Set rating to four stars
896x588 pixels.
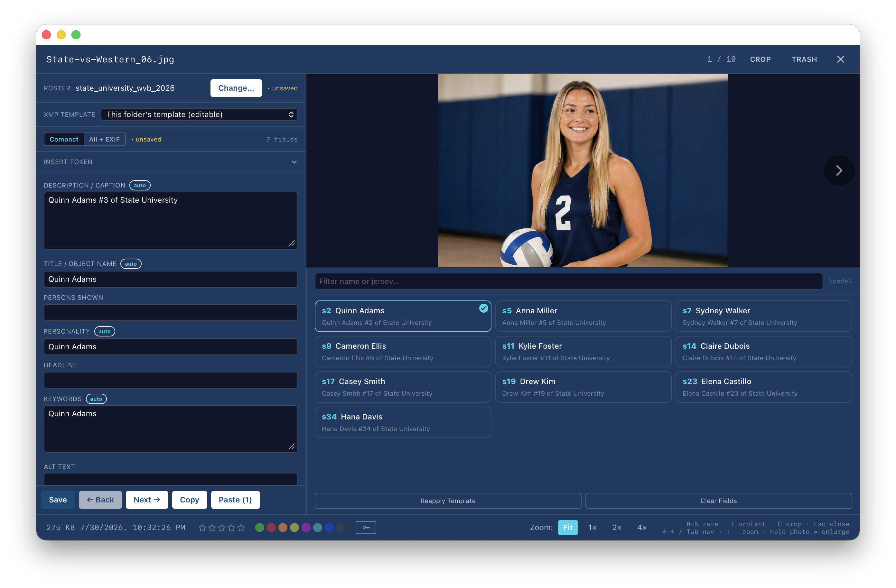pyautogui.click(x=231, y=528)
